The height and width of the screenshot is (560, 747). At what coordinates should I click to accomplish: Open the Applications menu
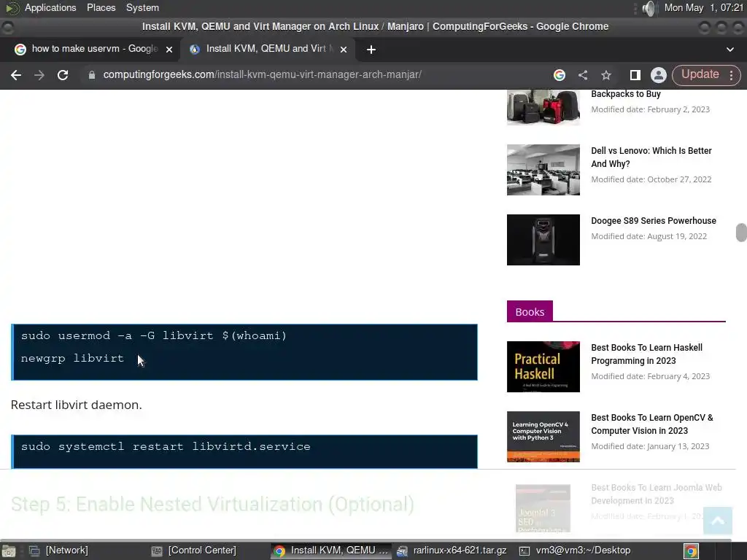pyautogui.click(x=50, y=7)
